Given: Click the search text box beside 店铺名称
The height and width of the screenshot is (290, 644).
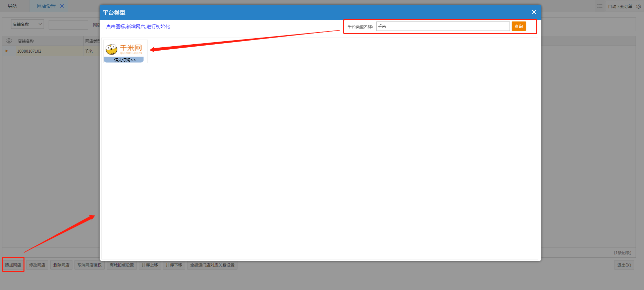Looking at the screenshot, I should pyautogui.click(x=68, y=24).
